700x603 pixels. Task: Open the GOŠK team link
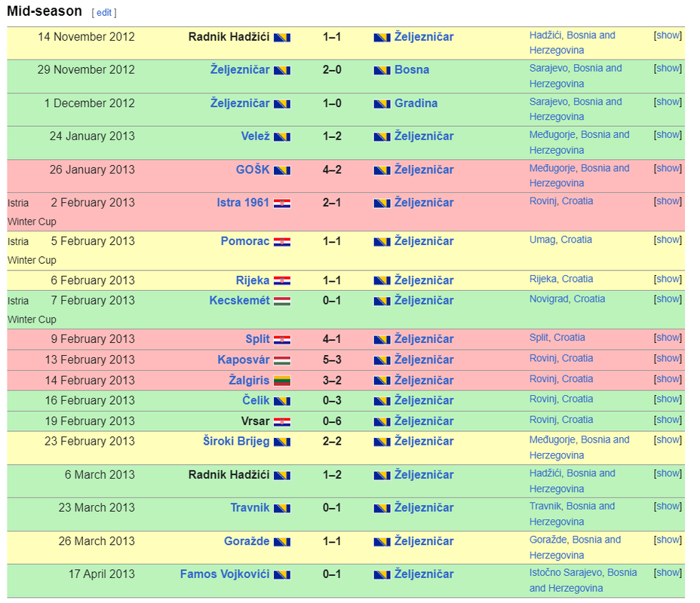pyautogui.click(x=253, y=170)
